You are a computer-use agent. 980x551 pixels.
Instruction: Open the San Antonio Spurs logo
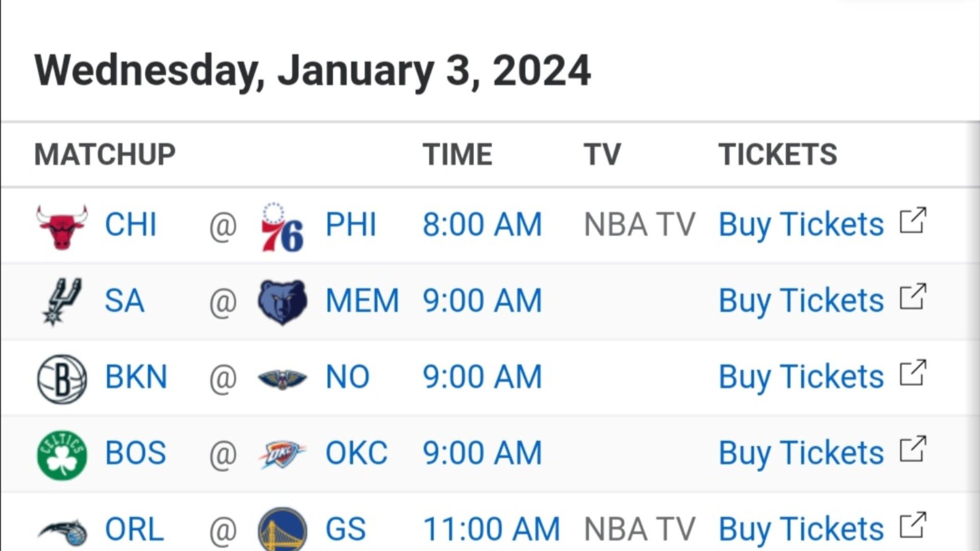(x=61, y=302)
